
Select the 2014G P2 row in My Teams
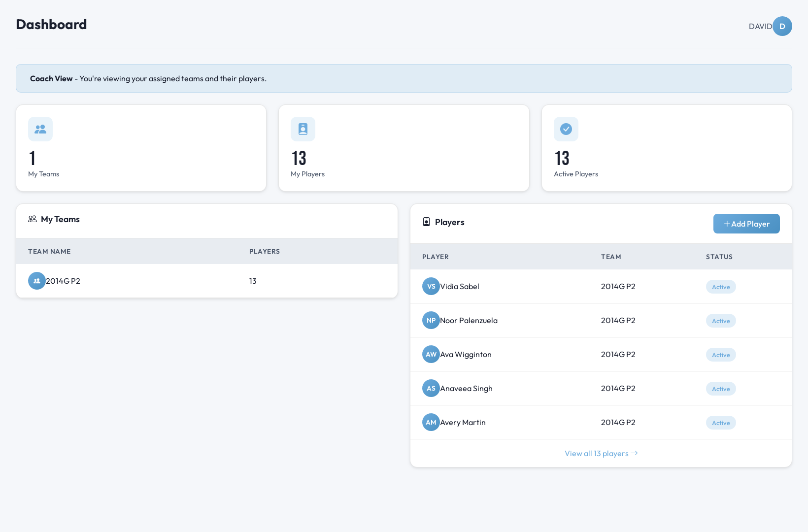coord(148,281)
